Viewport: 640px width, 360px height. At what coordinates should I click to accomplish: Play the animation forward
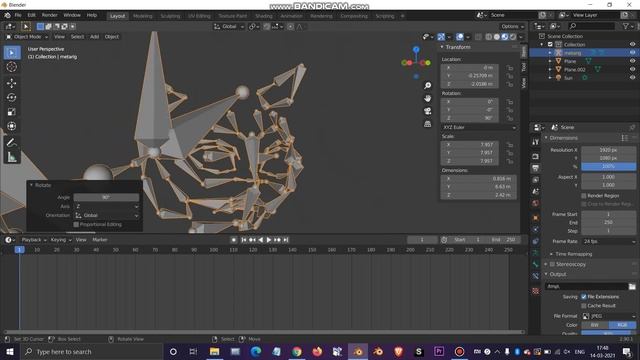click(x=269, y=240)
